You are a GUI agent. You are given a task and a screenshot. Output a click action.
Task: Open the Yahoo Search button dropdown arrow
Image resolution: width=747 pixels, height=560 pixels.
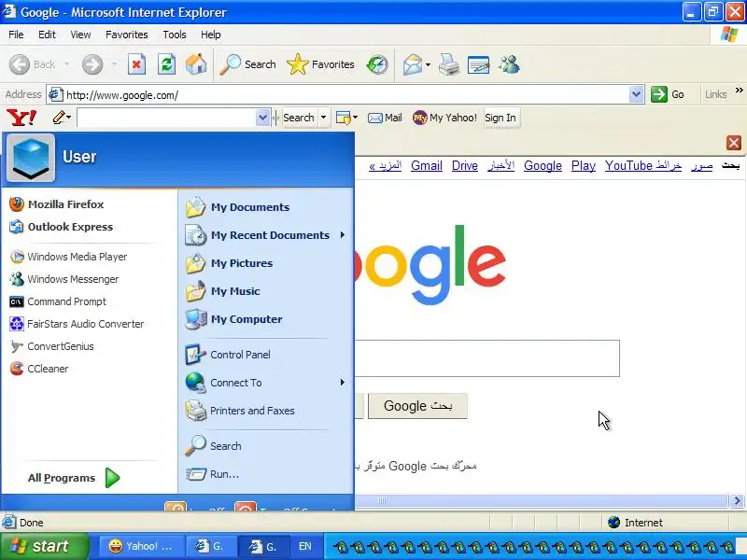click(x=323, y=118)
